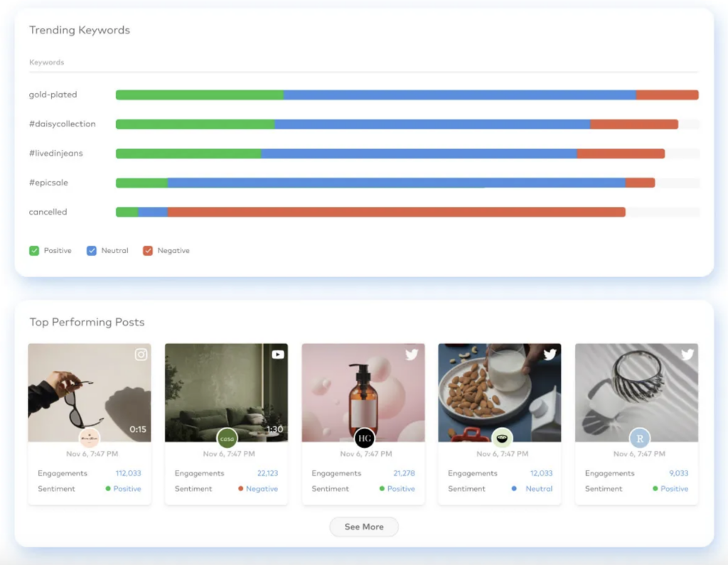Click the 112,033 engagements value
The image size is (728, 565).
[128, 473]
